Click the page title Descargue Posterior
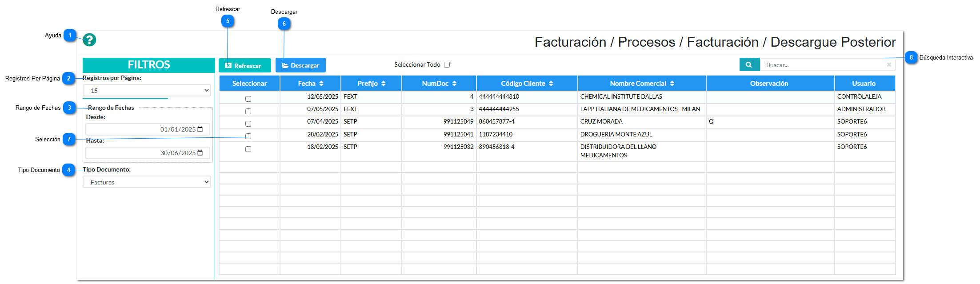The image size is (980, 284). point(833,42)
